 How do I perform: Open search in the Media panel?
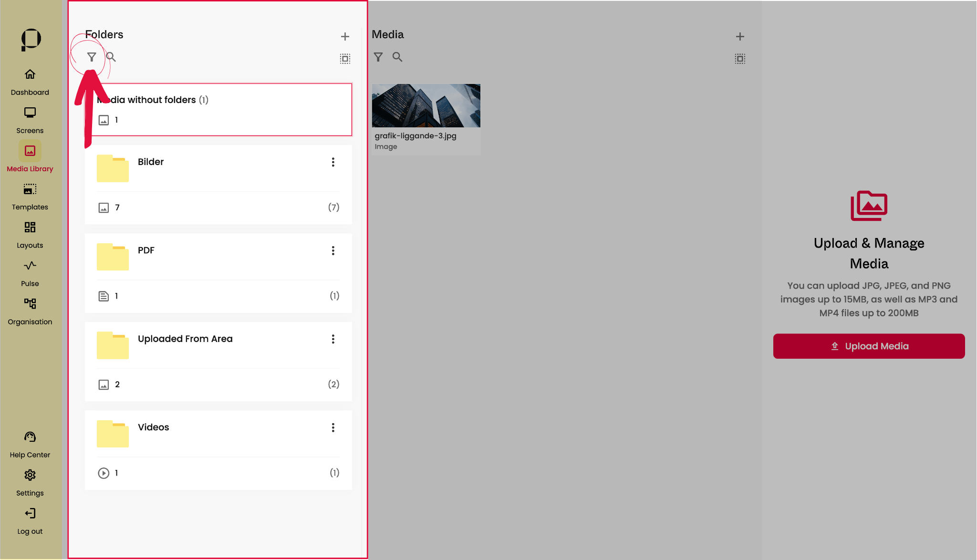[397, 57]
